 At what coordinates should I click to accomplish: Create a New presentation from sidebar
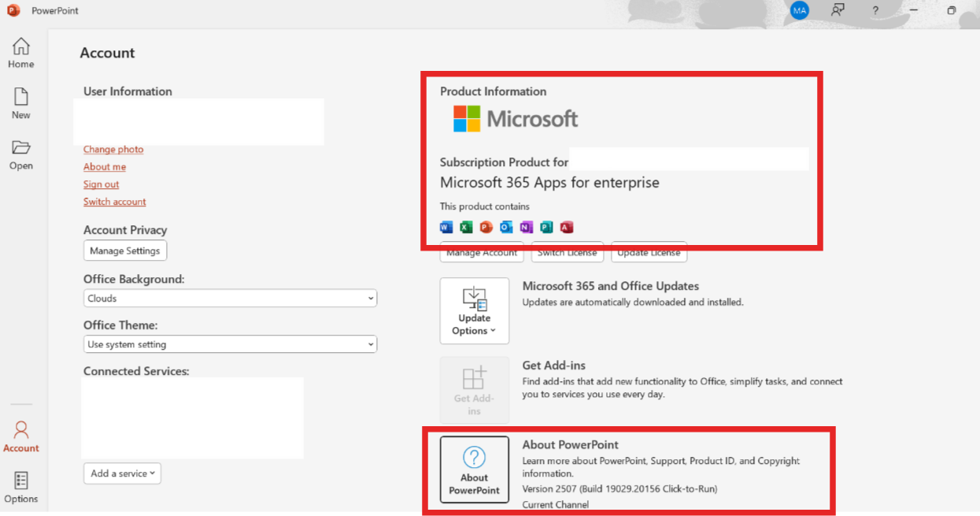[x=21, y=104]
